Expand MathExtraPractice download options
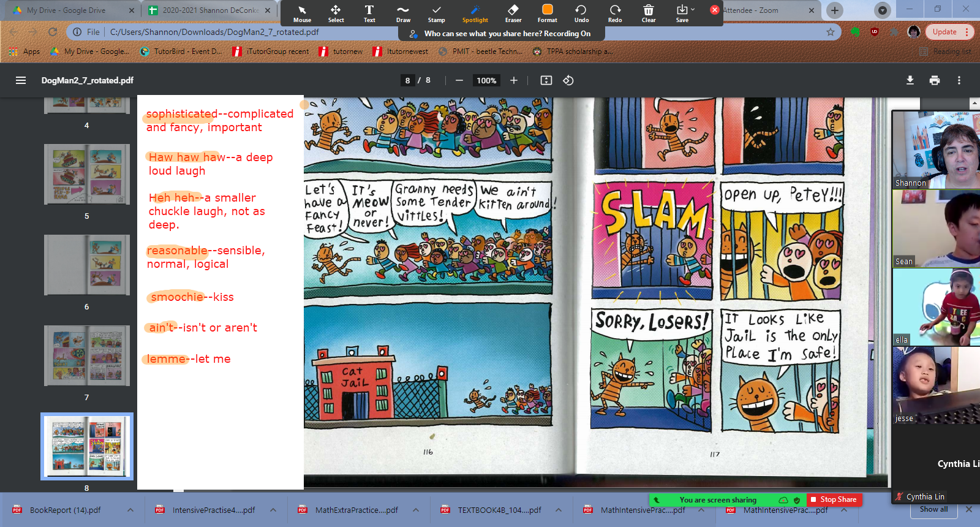Screen dimensions: 980x527 416,510
